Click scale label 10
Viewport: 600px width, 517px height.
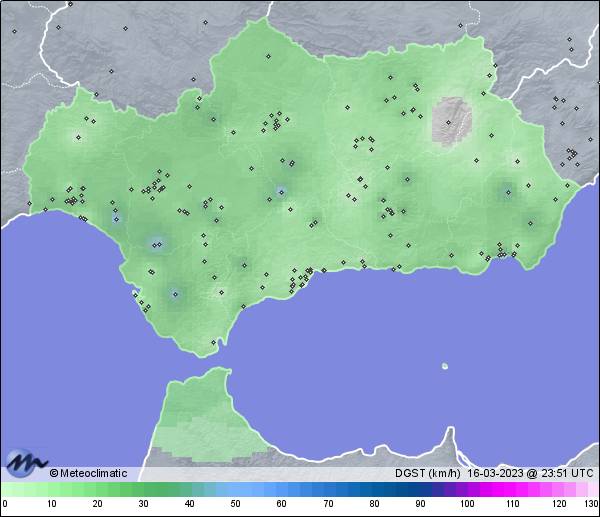pos(52,504)
